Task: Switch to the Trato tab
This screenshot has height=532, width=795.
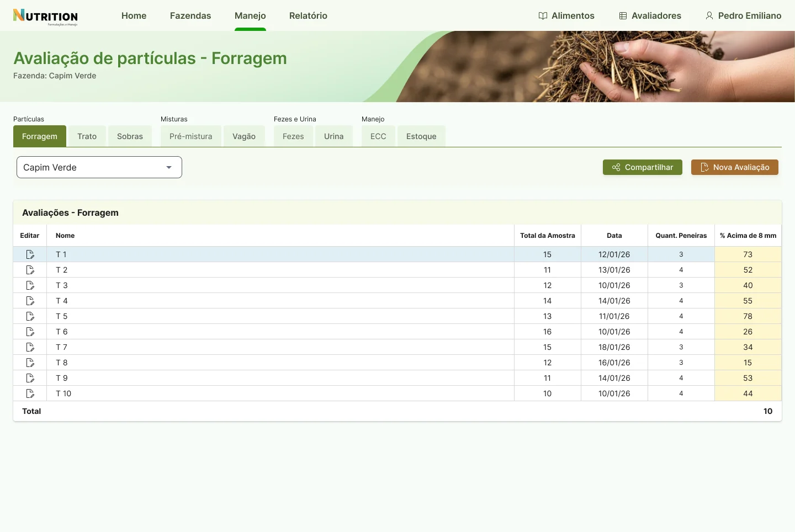Action: click(x=87, y=136)
